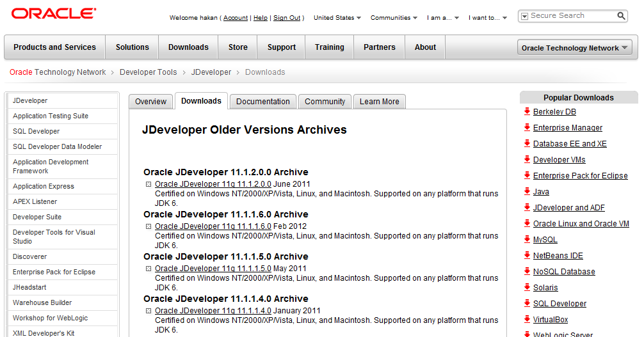This screenshot has height=337, width=644.
Task: Click the download icon beside JDeveloper and ADF
Action: point(527,208)
